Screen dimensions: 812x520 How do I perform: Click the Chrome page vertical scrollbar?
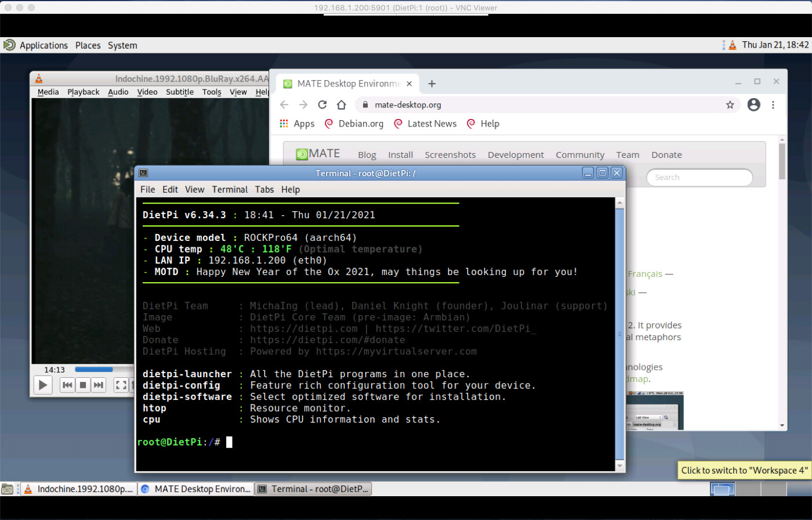coord(782,161)
